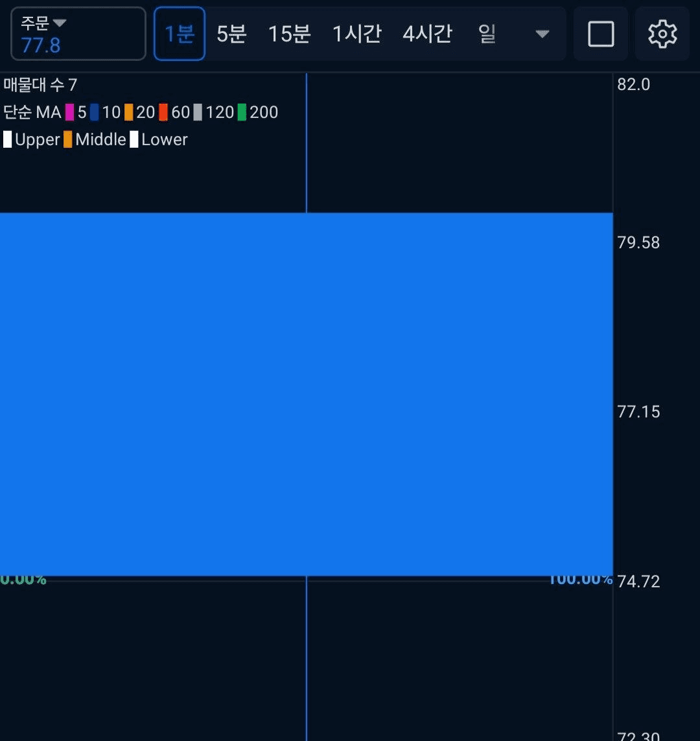
Task: Switch to the 15분 timeframe
Action: pyautogui.click(x=289, y=34)
